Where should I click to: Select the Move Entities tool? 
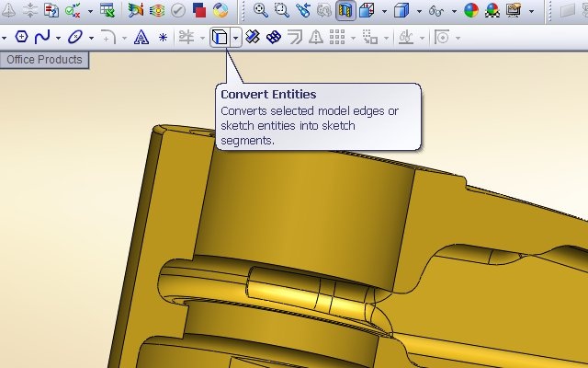(x=370, y=37)
